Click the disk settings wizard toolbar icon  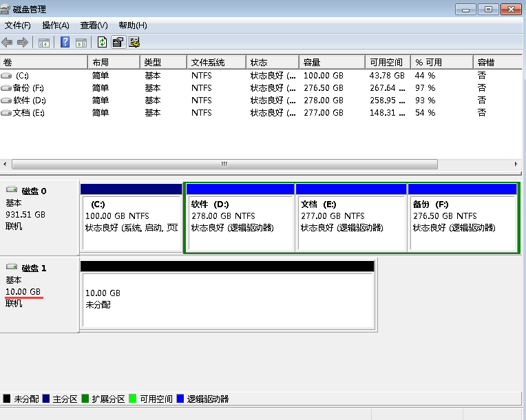click(x=134, y=42)
